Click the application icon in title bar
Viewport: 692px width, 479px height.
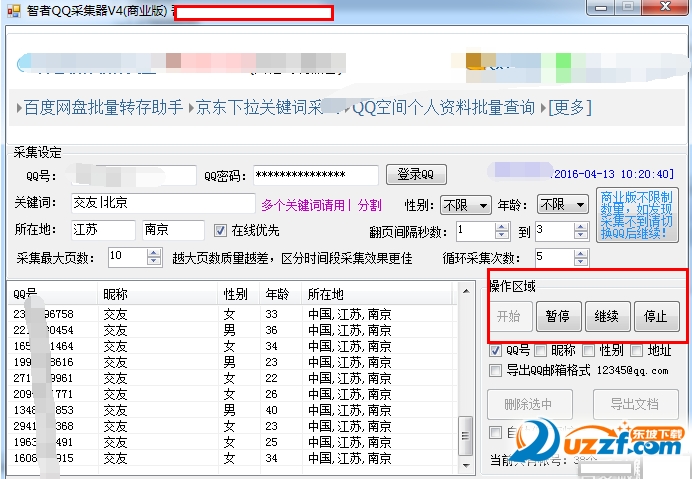[x=14, y=11]
